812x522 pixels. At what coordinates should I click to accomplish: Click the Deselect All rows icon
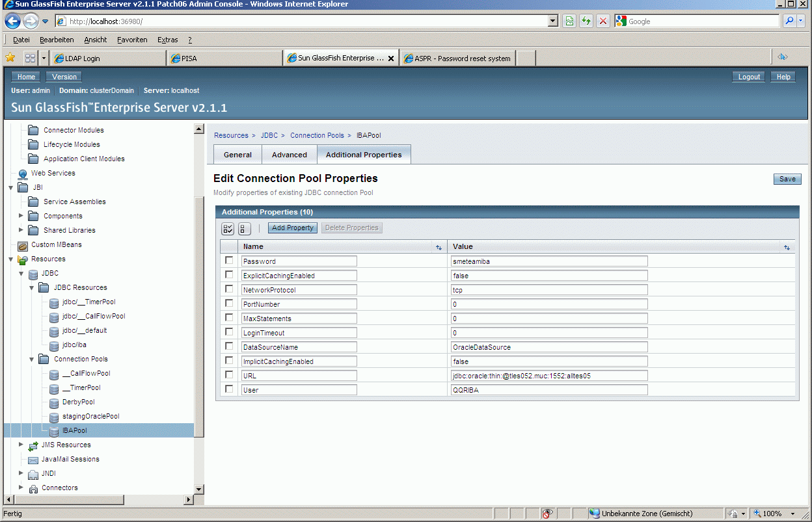point(244,228)
